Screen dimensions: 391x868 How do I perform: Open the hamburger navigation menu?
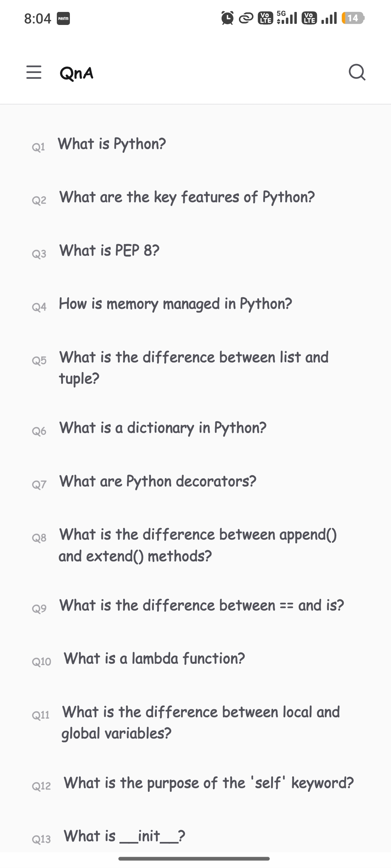tap(34, 72)
